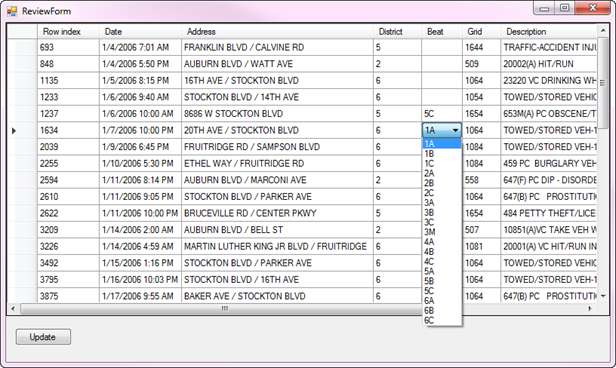Select 4C in the Beat list
Viewport: 616px width, 368px height.
pos(442,262)
